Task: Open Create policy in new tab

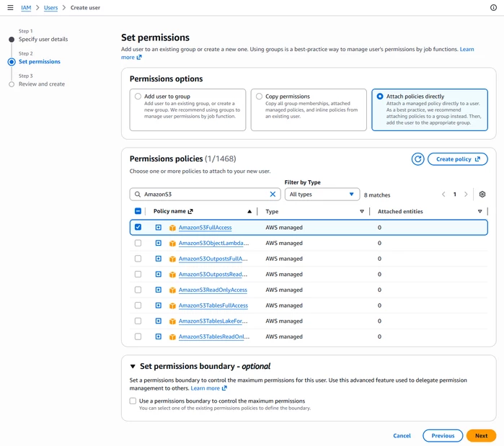Action: pyautogui.click(x=457, y=159)
